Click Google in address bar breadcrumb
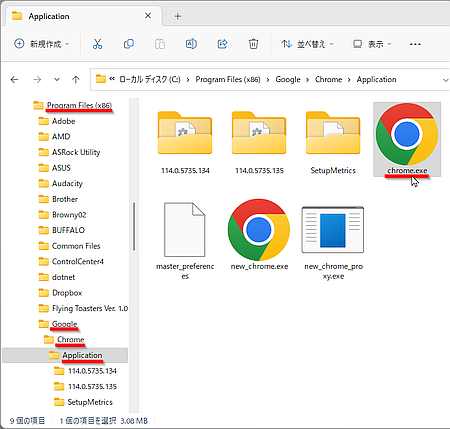Image resolution: width=450 pixels, height=429 pixels. (288, 79)
